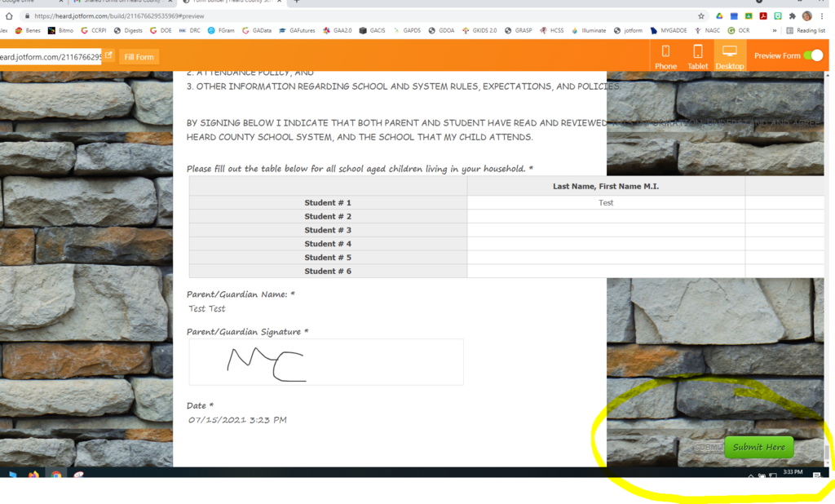Open a new browser tab
The image size is (835, 504).
[297, 2]
